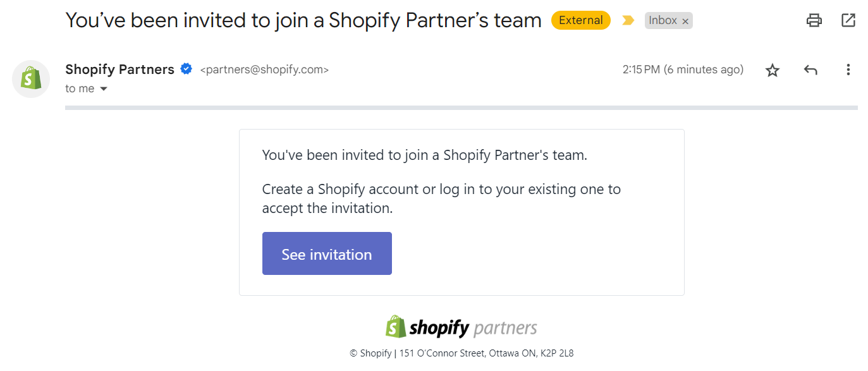
Task: Click the 2:15 PM timestamp
Action: pyautogui.click(x=683, y=70)
